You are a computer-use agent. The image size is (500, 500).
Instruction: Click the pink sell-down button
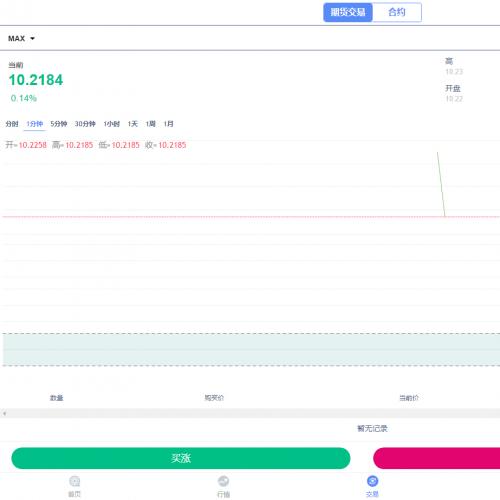437,458
